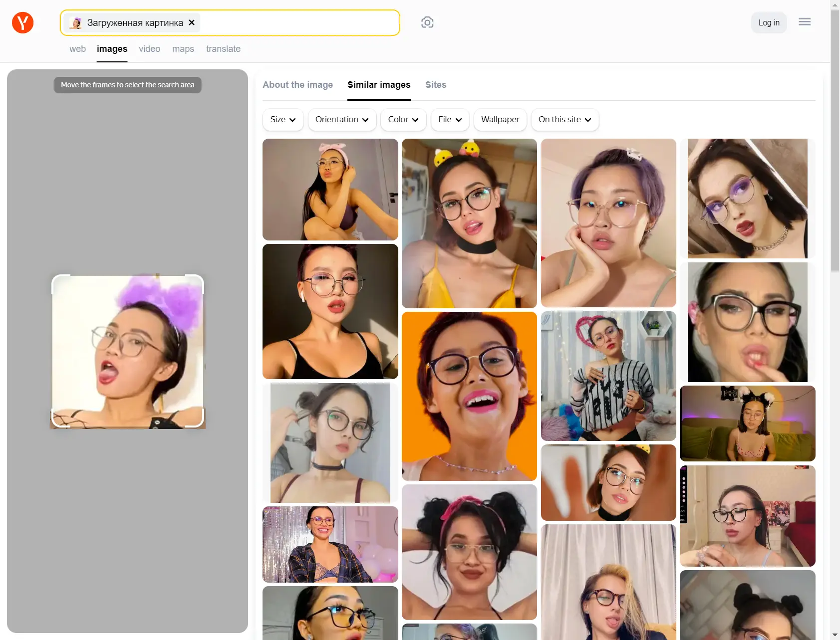Click the Yandex logo icon
This screenshot has height=640, width=840.
coord(22,23)
